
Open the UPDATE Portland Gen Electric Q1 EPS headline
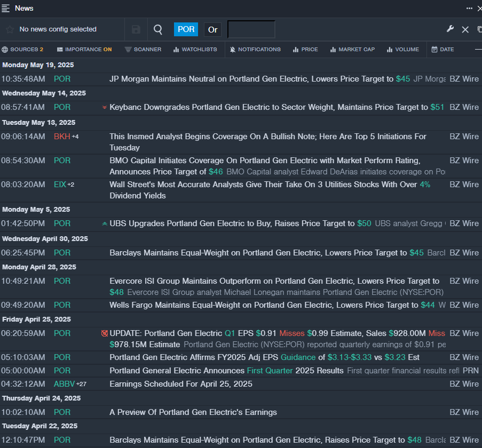click(x=277, y=339)
